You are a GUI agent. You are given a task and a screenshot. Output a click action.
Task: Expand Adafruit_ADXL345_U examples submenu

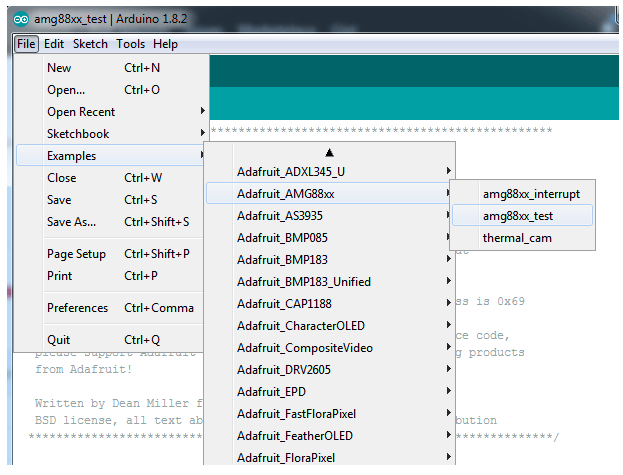click(x=330, y=172)
